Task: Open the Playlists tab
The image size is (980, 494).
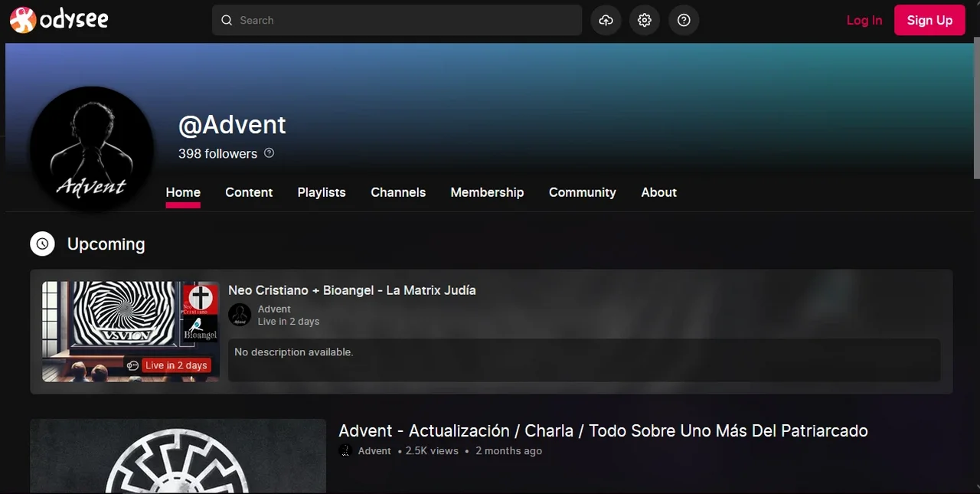Action: [322, 192]
